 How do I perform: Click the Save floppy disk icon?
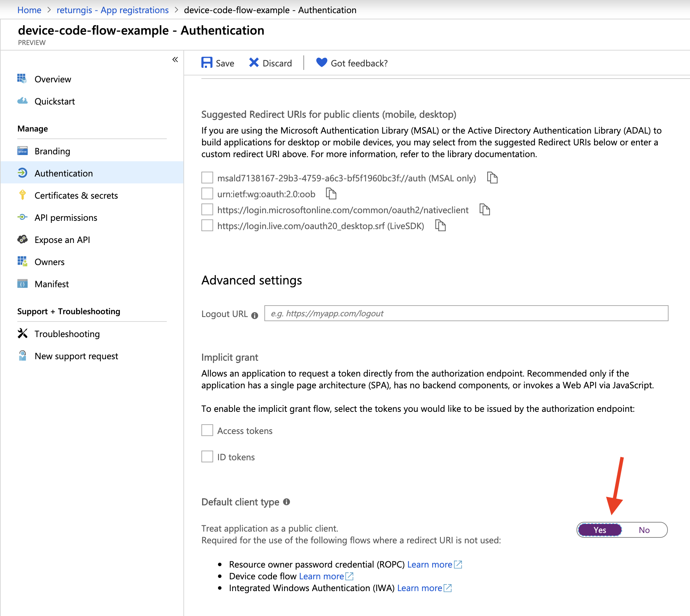coord(207,63)
